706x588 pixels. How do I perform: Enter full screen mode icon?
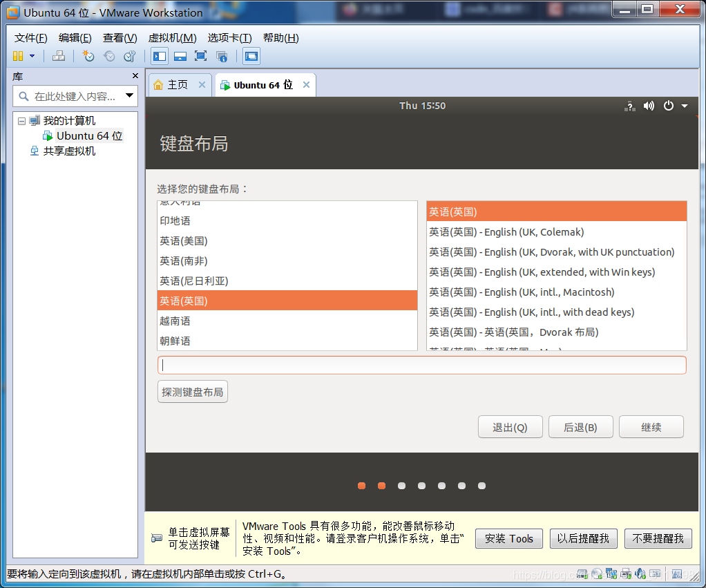(x=201, y=56)
